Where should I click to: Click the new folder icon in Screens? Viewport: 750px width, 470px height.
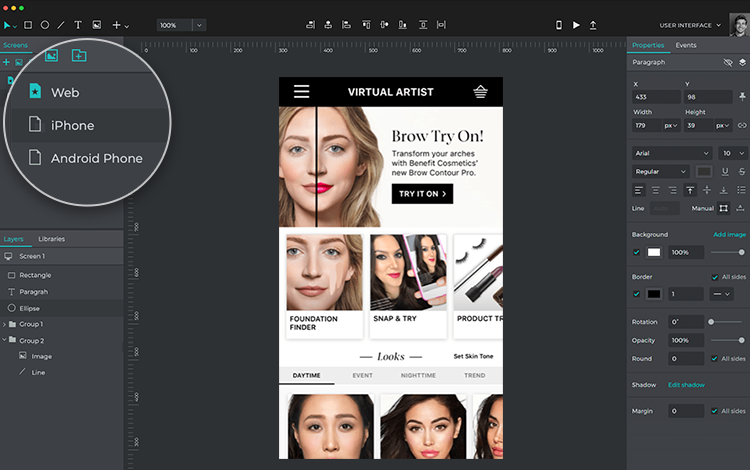79,55
